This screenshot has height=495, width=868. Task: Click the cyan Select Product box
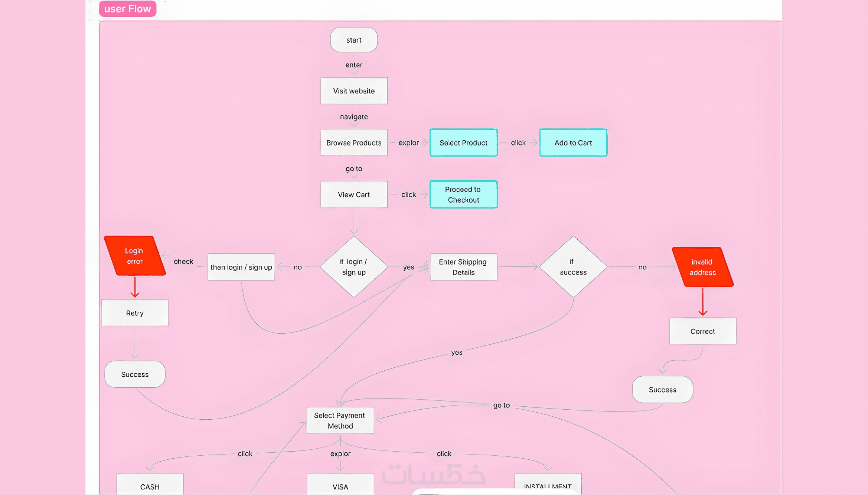pos(463,143)
